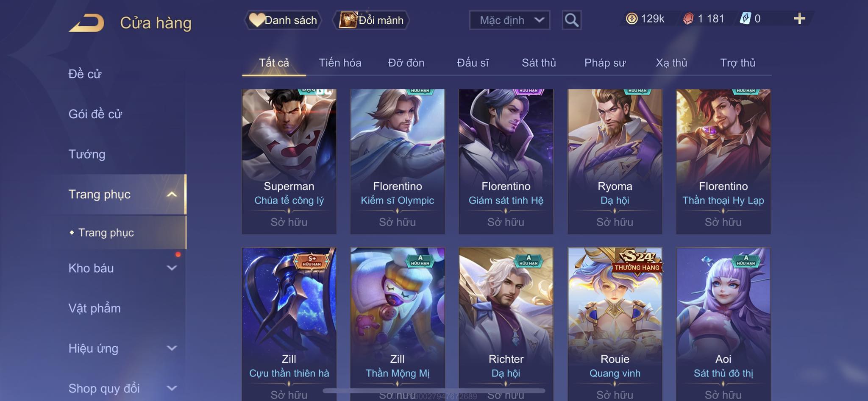Select the Pháp sư tab
This screenshot has height=401, width=868.
(605, 63)
